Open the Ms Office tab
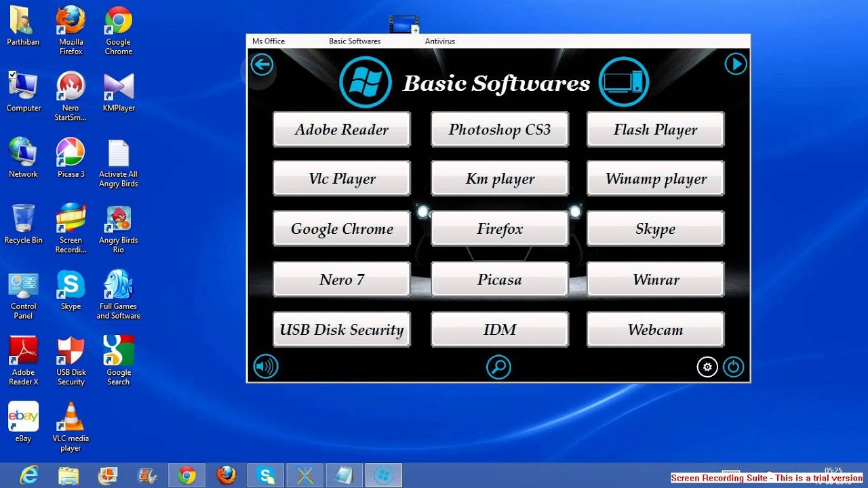Viewport: 868px width, 488px height. [x=269, y=41]
